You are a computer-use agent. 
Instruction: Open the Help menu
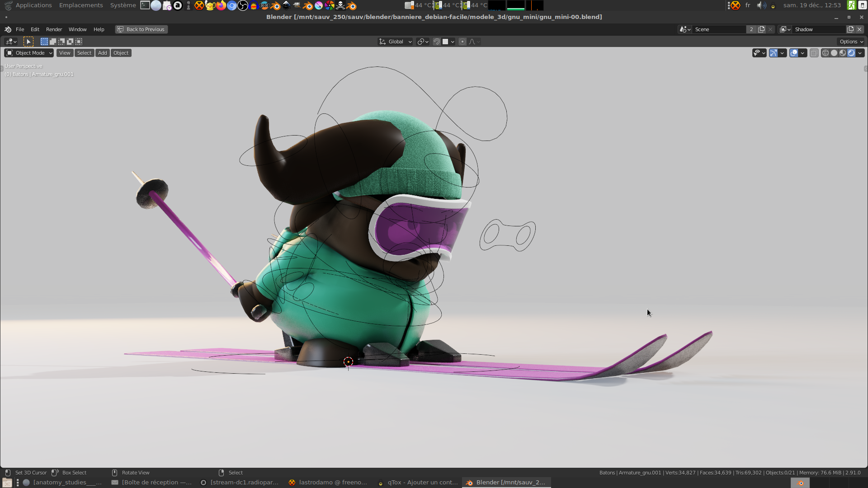99,29
